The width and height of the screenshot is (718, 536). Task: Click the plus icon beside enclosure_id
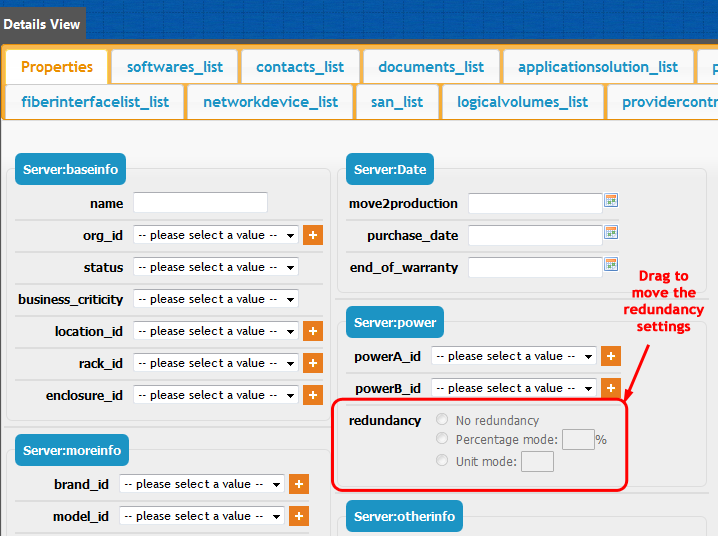[313, 395]
